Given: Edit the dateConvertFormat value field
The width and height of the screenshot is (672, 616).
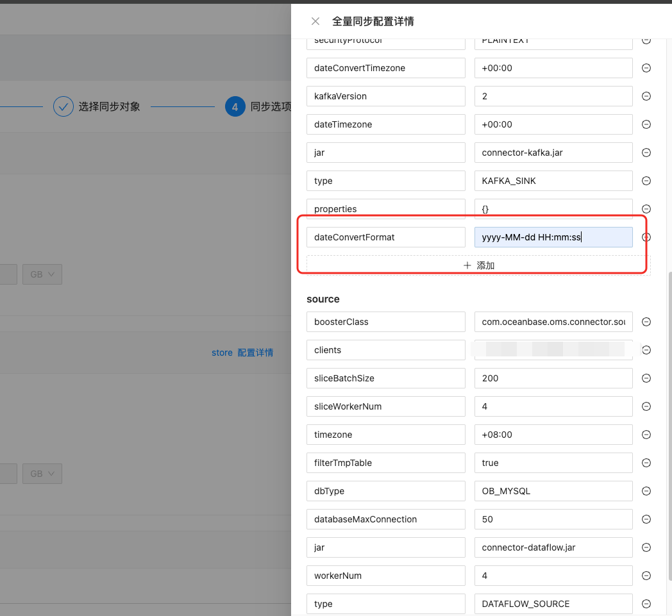Looking at the screenshot, I should click(x=553, y=237).
